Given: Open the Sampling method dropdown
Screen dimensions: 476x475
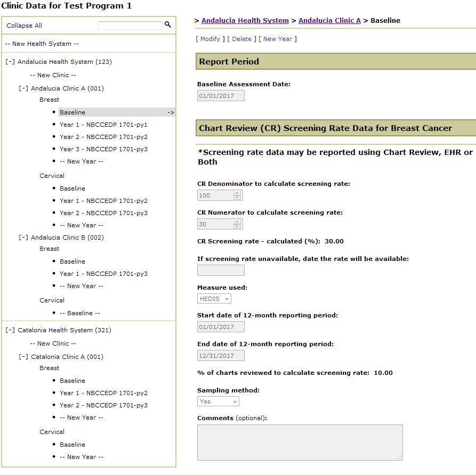Looking at the screenshot, I should (x=218, y=402).
